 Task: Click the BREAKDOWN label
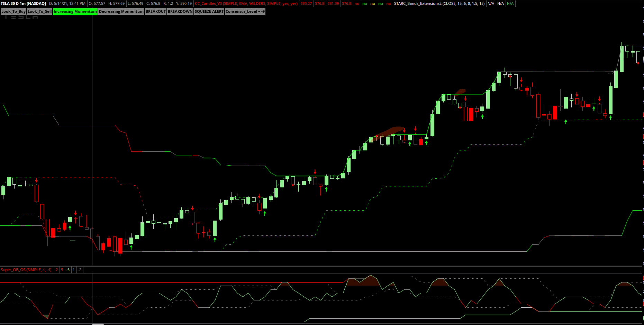180,11
